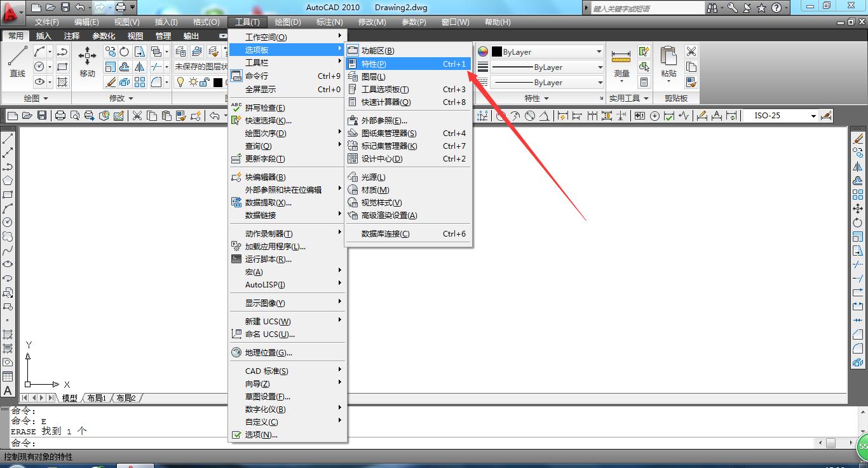Click the QuickCalc calculator icon
This screenshot has height=468, width=868.
coord(644,82)
